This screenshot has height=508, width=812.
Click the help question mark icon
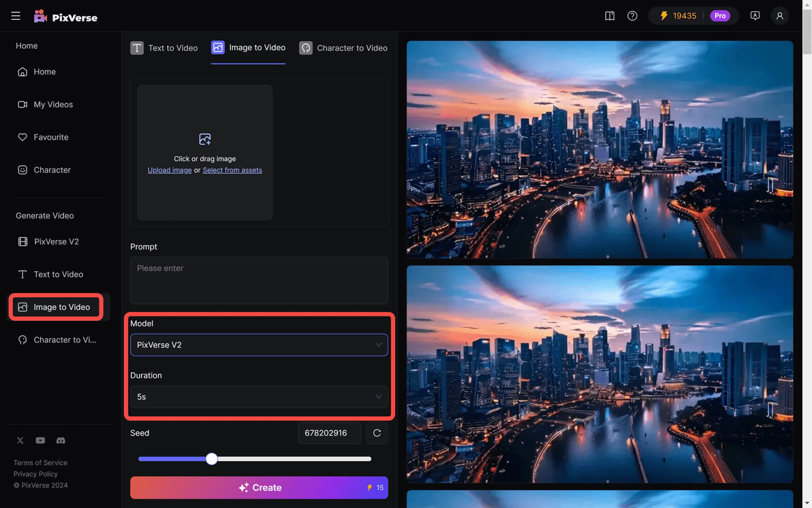click(632, 16)
